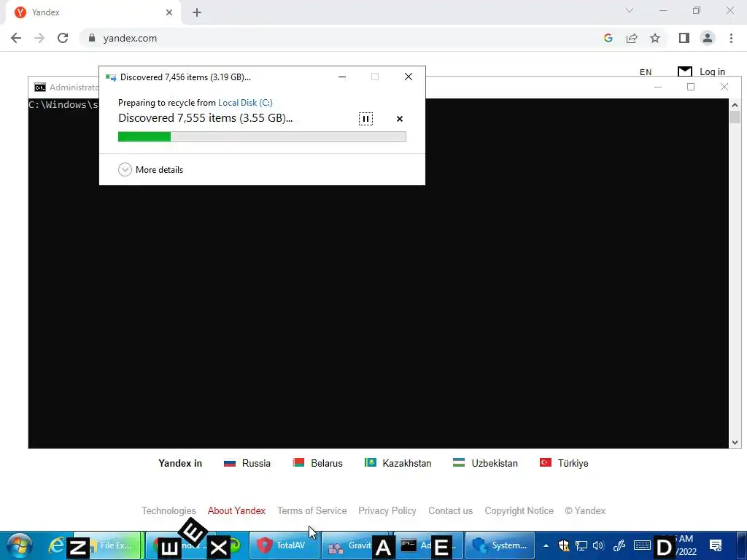
Task: Expand More details in the recycle dialog
Action: click(150, 169)
